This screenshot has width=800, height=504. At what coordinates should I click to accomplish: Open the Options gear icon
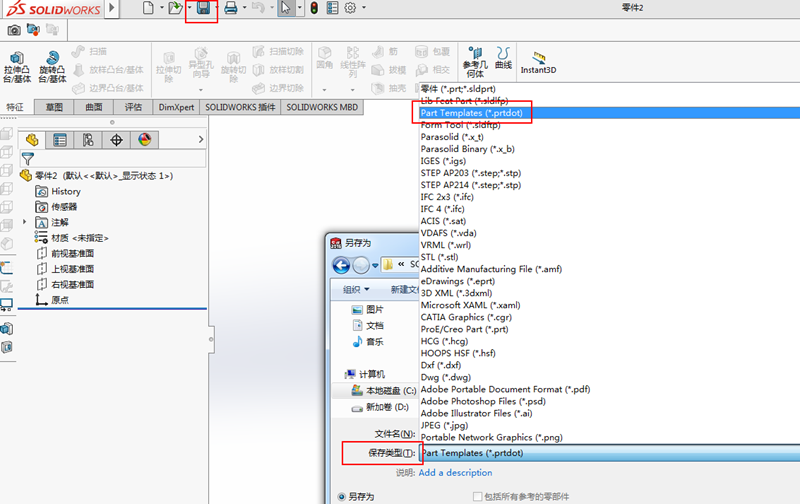350,8
